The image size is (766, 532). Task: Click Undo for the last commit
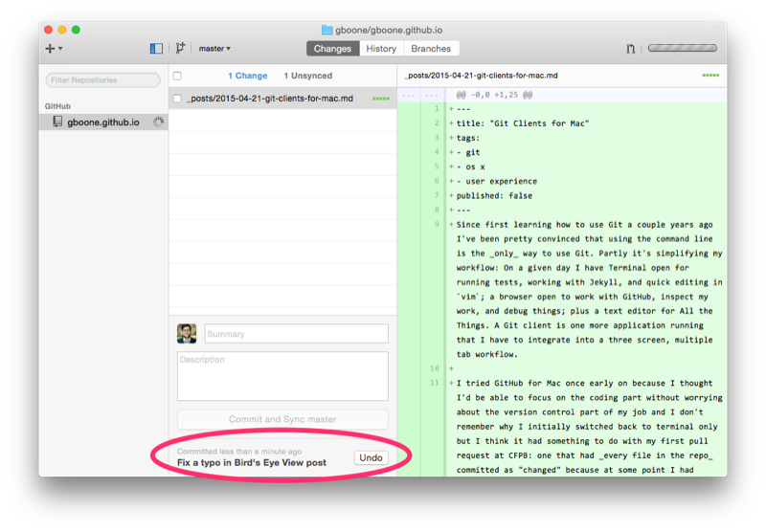[x=371, y=457]
